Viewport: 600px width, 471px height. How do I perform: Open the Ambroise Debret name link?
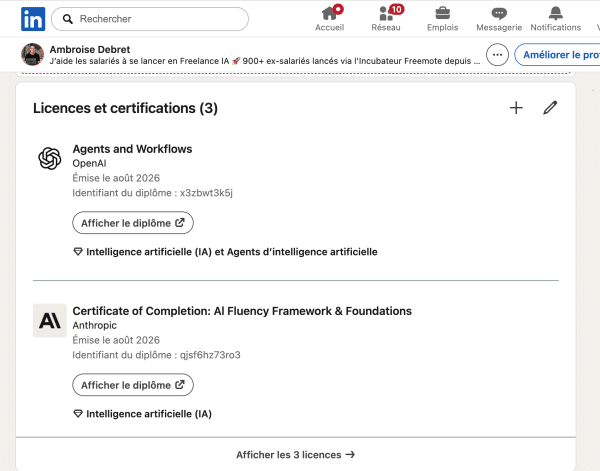coord(90,49)
